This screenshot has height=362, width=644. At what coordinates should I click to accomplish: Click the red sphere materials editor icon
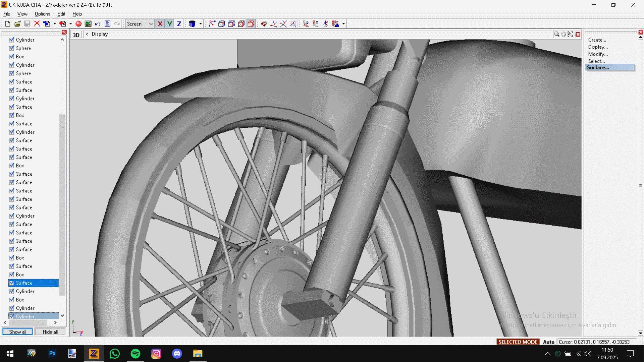point(78,24)
